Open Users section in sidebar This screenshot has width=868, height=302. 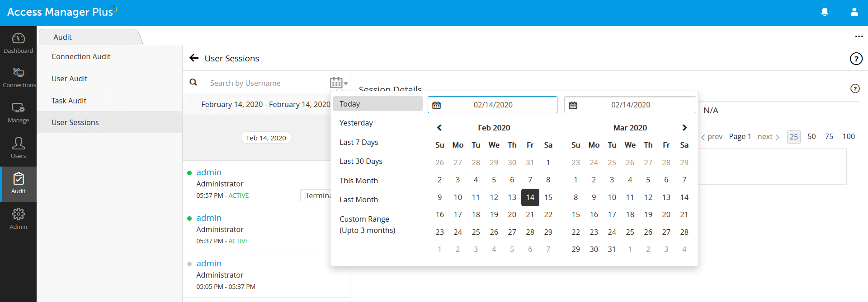click(x=19, y=148)
